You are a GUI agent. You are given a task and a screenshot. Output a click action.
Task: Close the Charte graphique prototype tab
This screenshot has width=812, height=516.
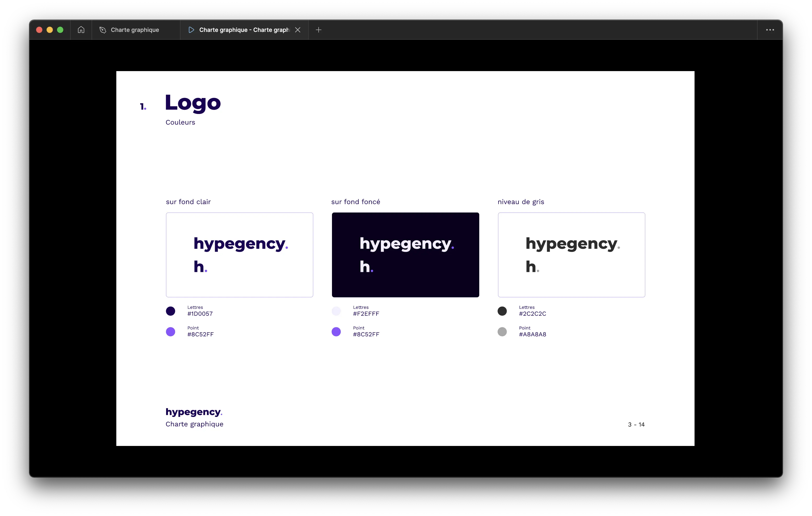298,30
